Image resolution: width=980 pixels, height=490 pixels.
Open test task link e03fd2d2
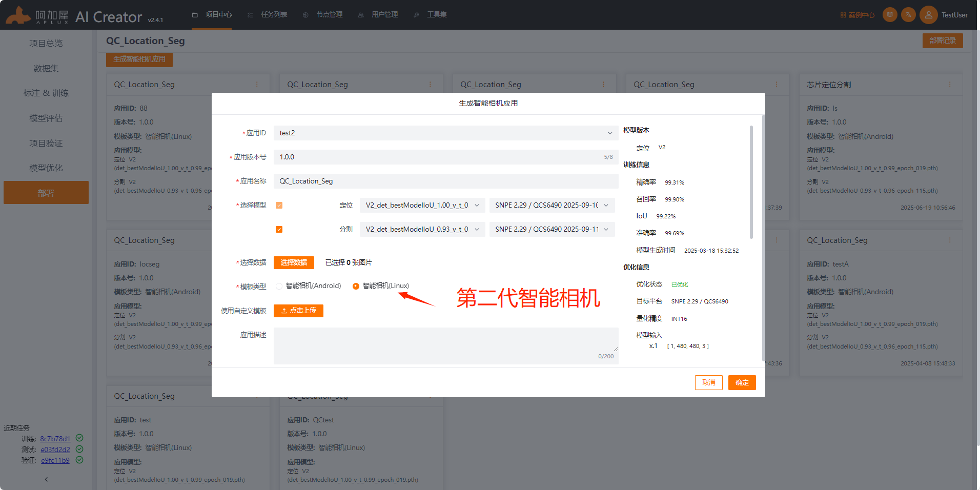[x=55, y=450]
